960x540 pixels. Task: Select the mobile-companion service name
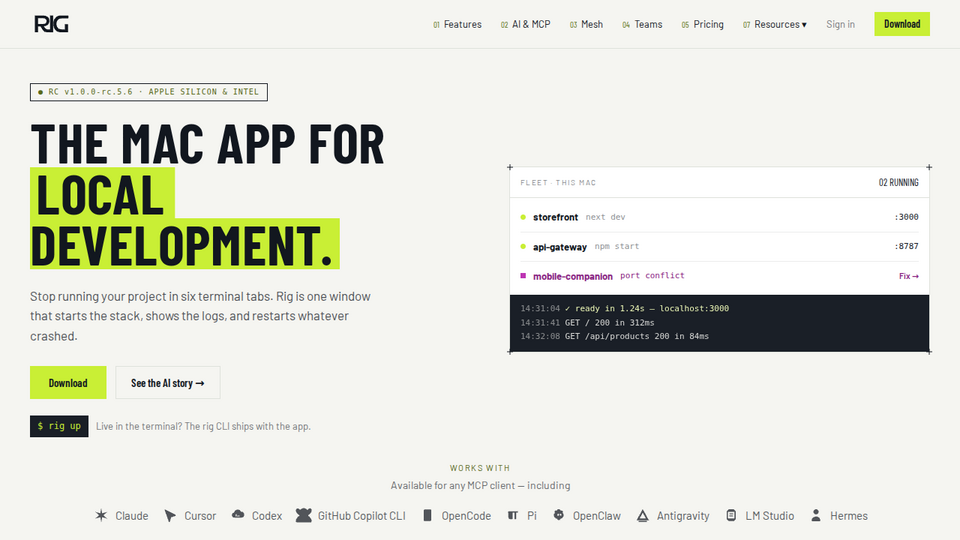click(572, 277)
